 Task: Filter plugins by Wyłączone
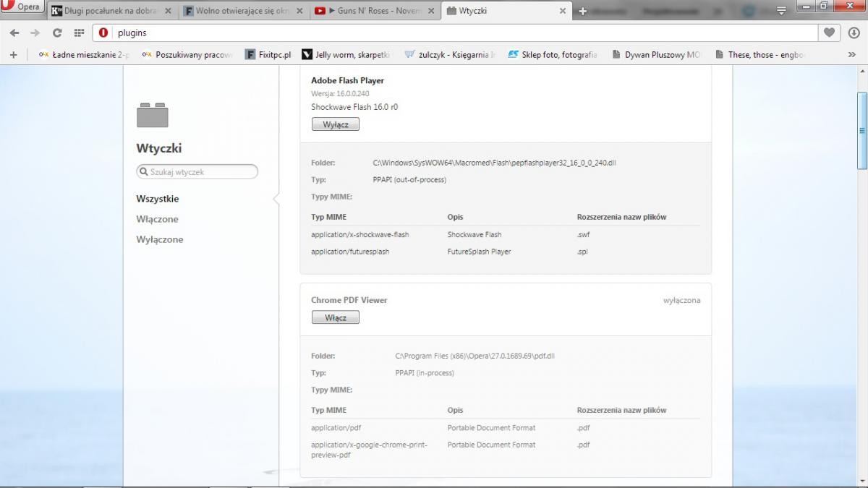click(160, 239)
